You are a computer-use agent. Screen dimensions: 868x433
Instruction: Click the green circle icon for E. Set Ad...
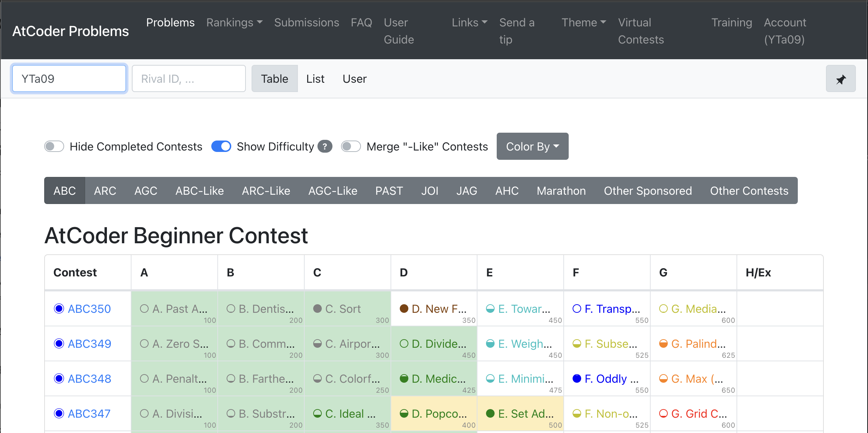pos(490,413)
